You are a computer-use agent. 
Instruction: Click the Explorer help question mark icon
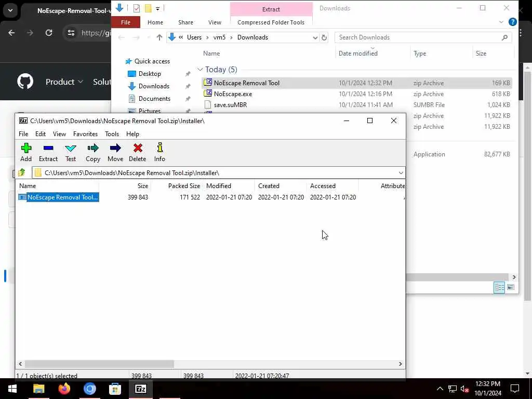pos(513,22)
